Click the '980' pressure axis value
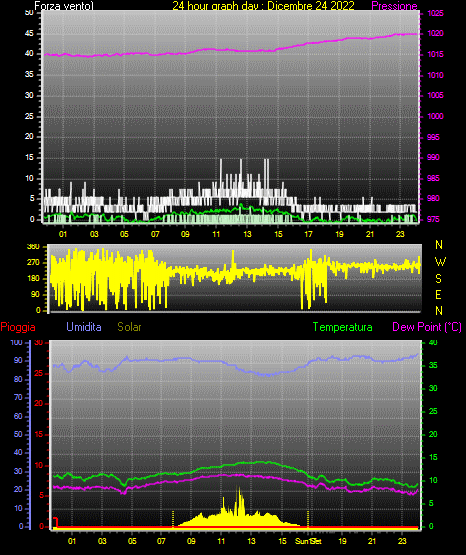This screenshot has height=555, width=466. (433, 199)
